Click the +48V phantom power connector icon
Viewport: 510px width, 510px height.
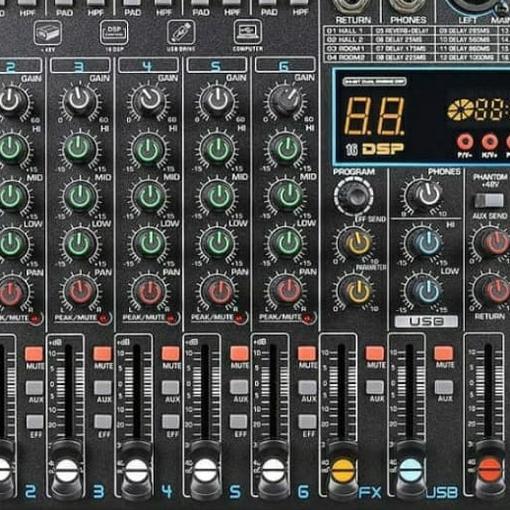48,32
